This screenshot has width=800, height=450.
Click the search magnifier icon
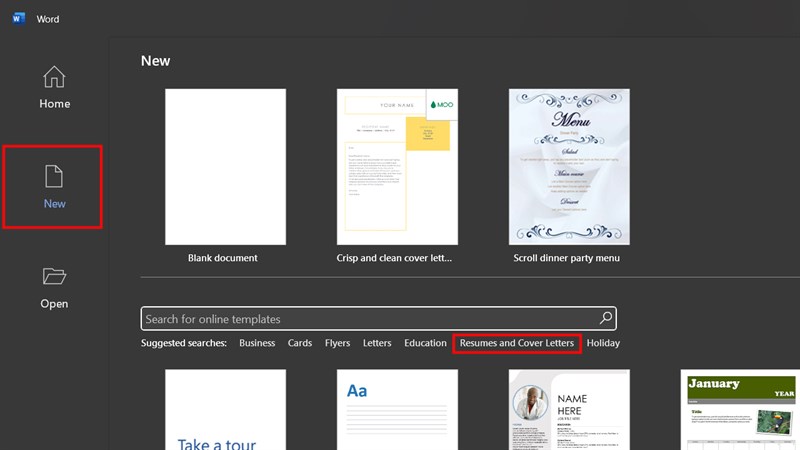click(606, 318)
